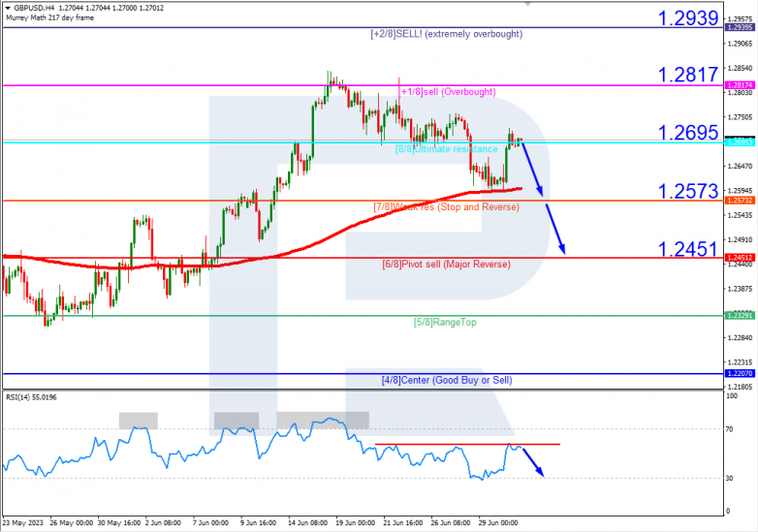Click the '14 Jun 08:00' date label
Viewport: 758px width, 532px height.
click(x=307, y=523)
